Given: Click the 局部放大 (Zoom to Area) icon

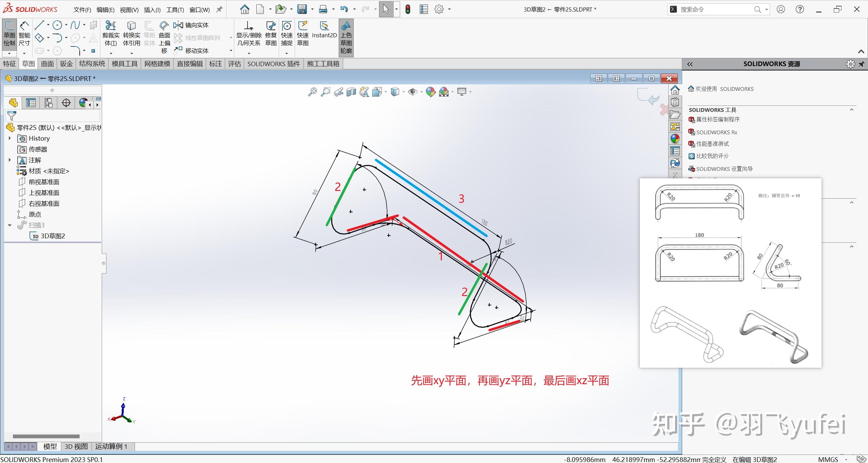Looking at the screenshot, I should coord(325,92).
